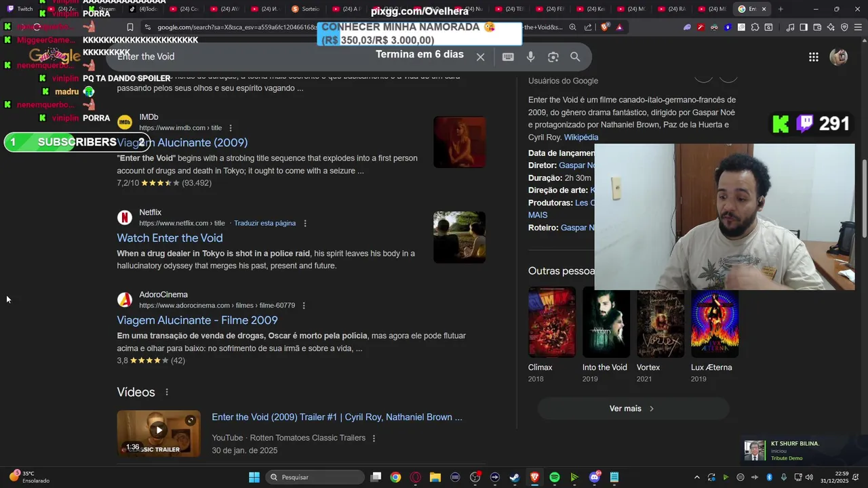This screenshot has height=488, width=868.
Task: Open the YouTube trailer result's options menu
Action: (x=374, y=439)
